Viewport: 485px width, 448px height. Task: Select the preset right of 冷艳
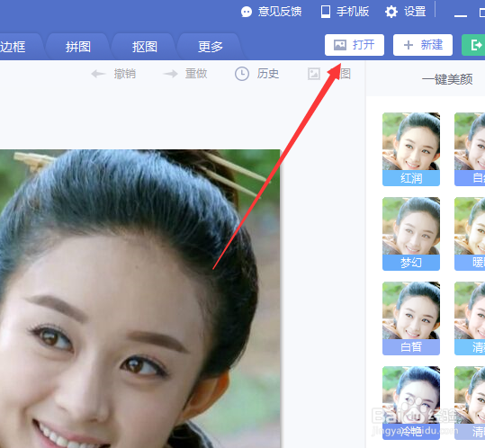470,403
